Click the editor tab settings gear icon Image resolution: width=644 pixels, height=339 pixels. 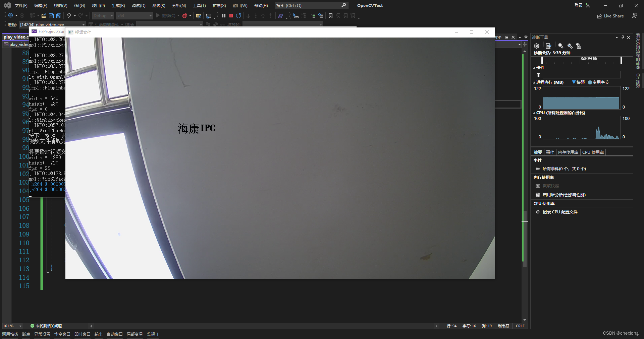point(526,37)
